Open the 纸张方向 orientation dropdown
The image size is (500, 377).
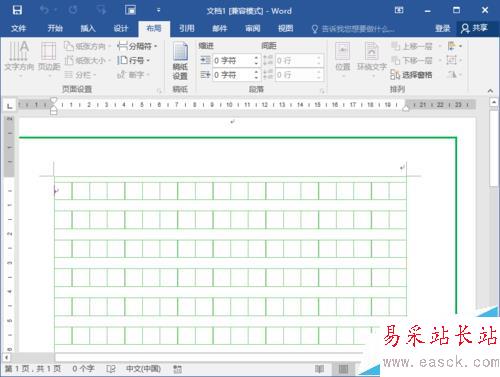pyautogui.click(x=88, y=46)
